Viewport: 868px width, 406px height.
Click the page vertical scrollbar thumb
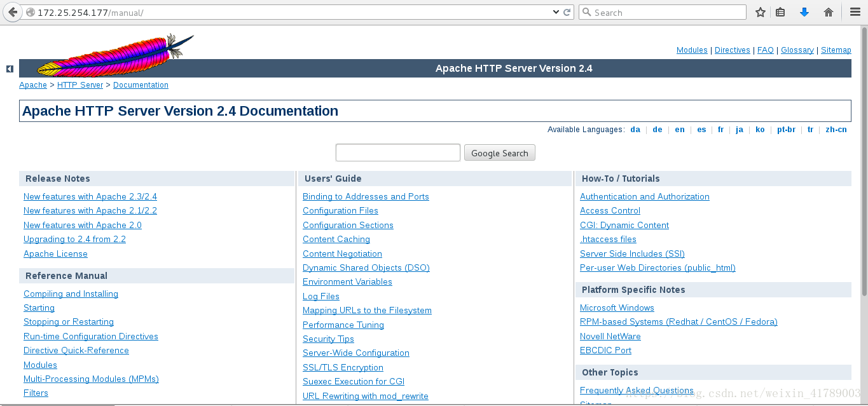pyautogui.click(x=864, y=161)
